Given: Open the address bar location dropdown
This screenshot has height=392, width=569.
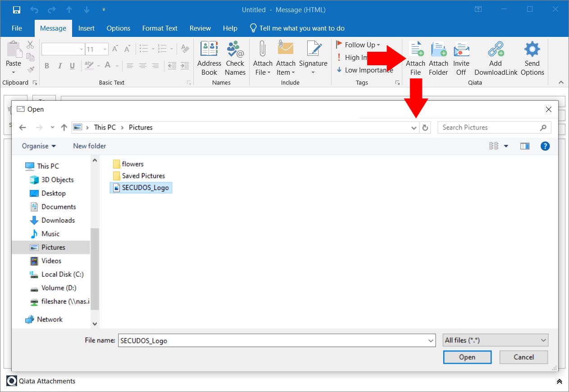Looking at the screenshot, I should pos(414,127).
